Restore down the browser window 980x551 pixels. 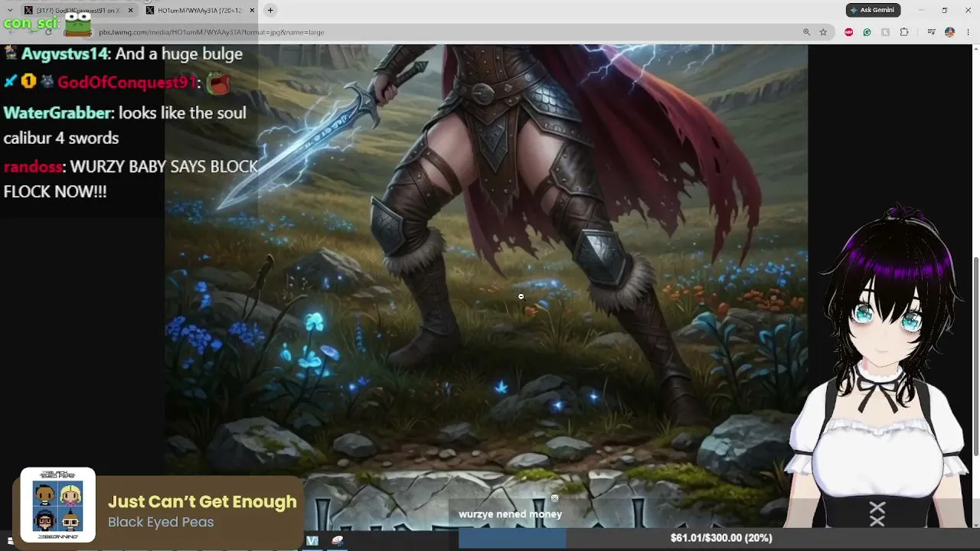(x=944, y=10)
